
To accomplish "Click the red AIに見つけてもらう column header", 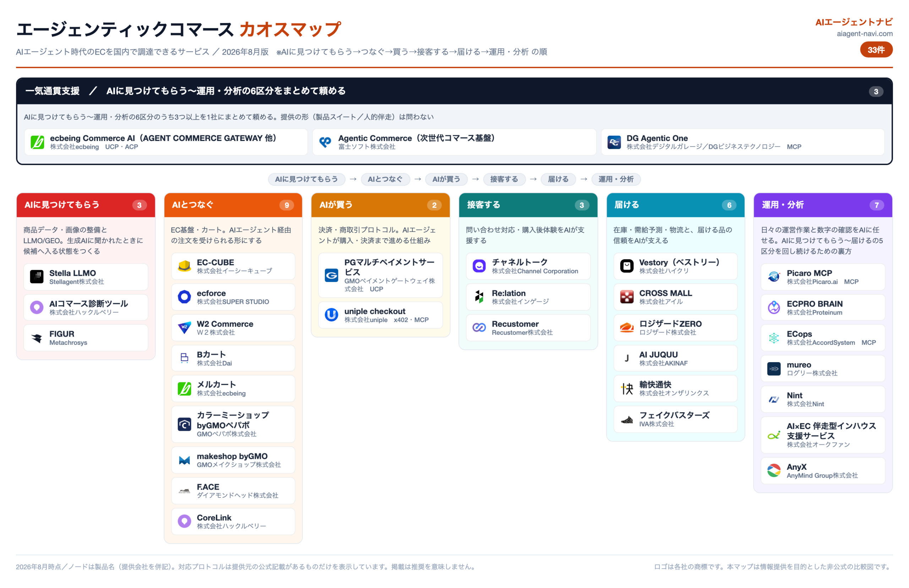I will [x=86, y=205].
